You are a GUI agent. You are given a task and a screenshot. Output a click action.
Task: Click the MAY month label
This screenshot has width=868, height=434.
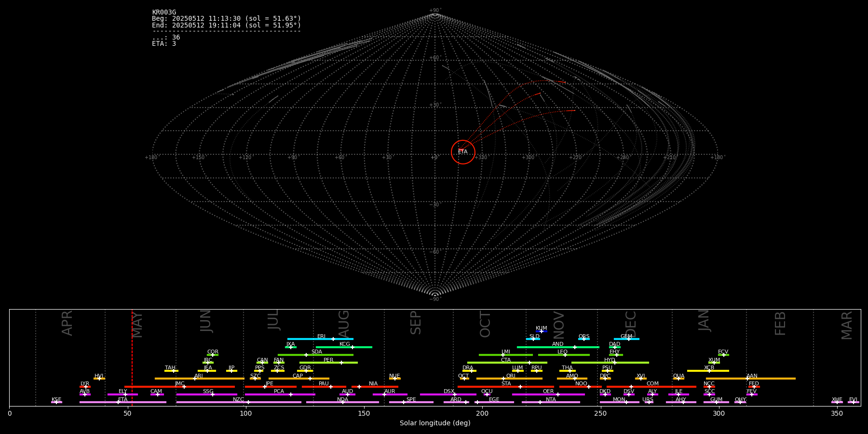click(137, 325)
